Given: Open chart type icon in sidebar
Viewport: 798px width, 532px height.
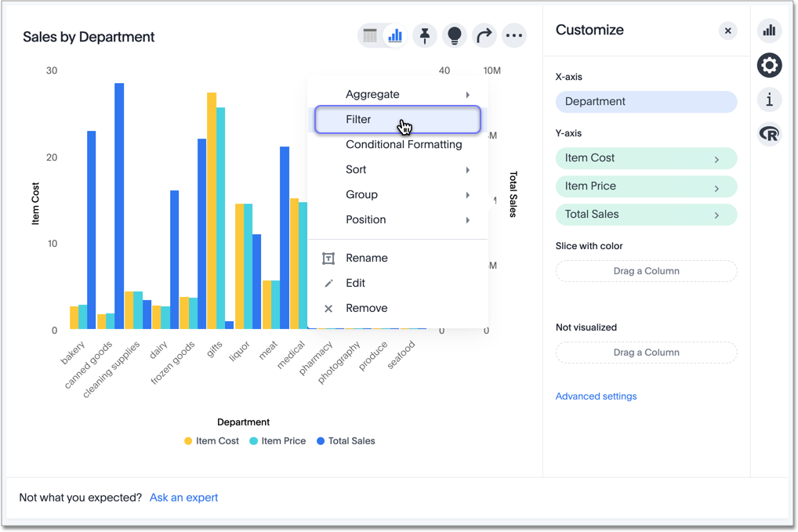Looking at the screenshot, I should click(769, 31).
